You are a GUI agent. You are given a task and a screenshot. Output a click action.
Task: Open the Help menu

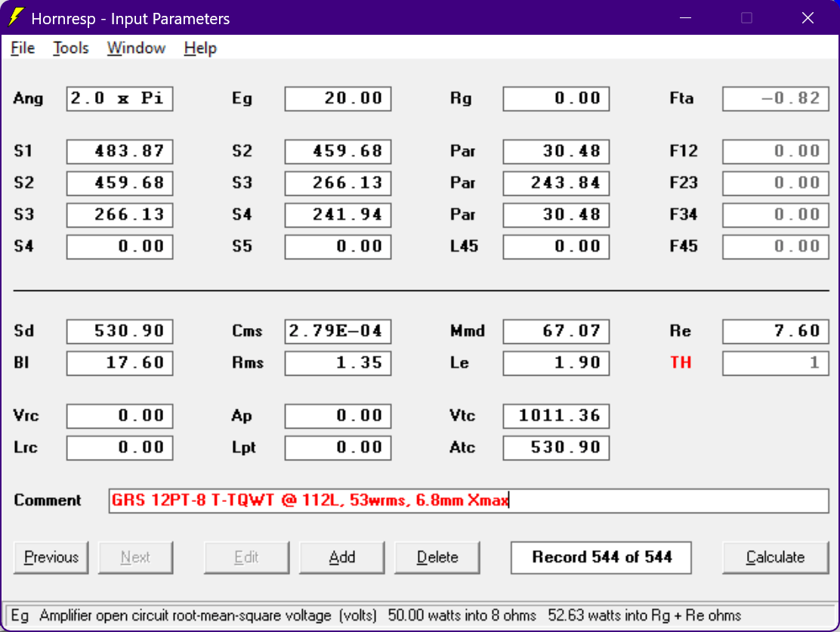(x=200, y=48)
